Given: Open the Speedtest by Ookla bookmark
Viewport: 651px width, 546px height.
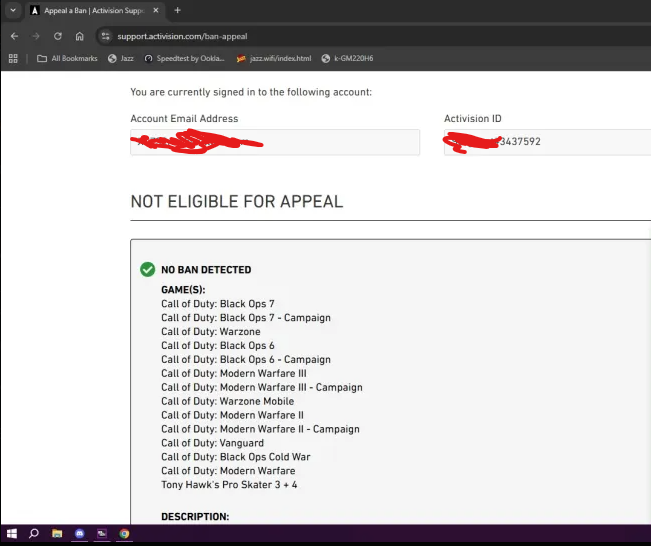Looking at the screenshot, I should coord(184,59).
